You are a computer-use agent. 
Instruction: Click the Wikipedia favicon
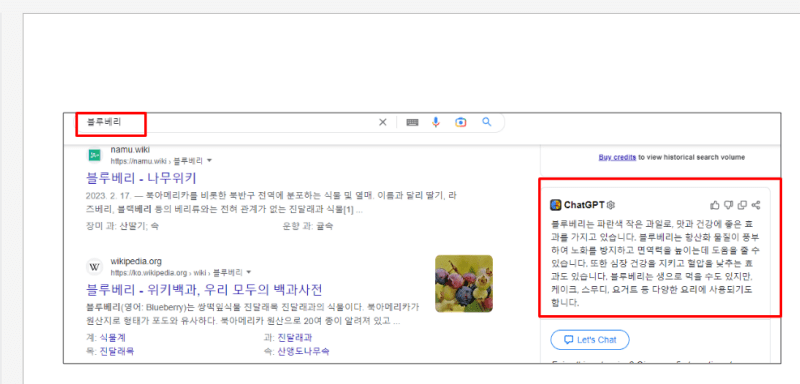click(94, 267)
